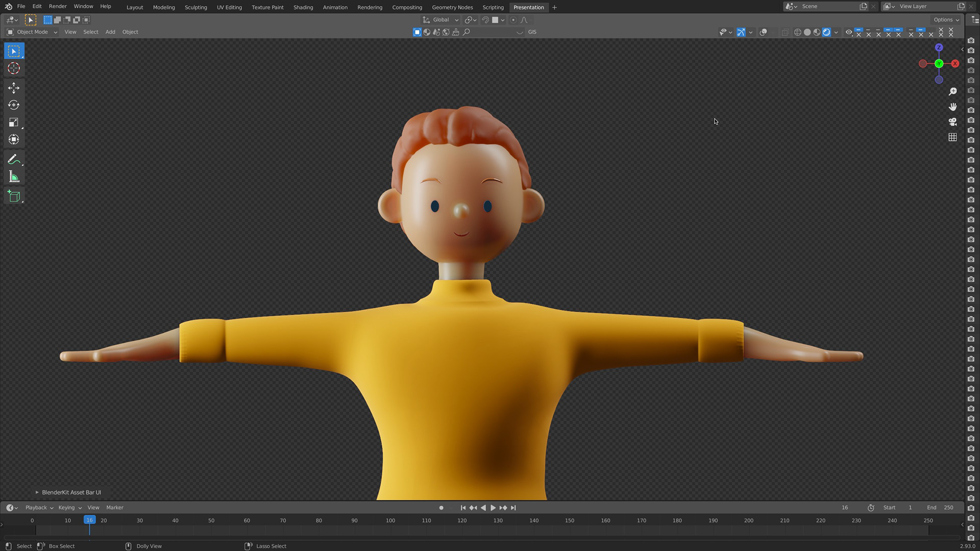The image size is (980, 551).
Task: Toggle proportional editing
Action: 513,20
